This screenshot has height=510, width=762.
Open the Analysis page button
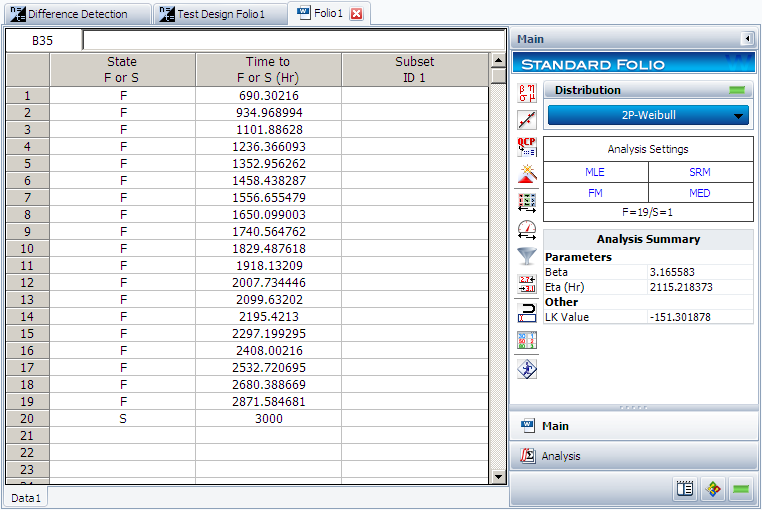pos(634,456)
